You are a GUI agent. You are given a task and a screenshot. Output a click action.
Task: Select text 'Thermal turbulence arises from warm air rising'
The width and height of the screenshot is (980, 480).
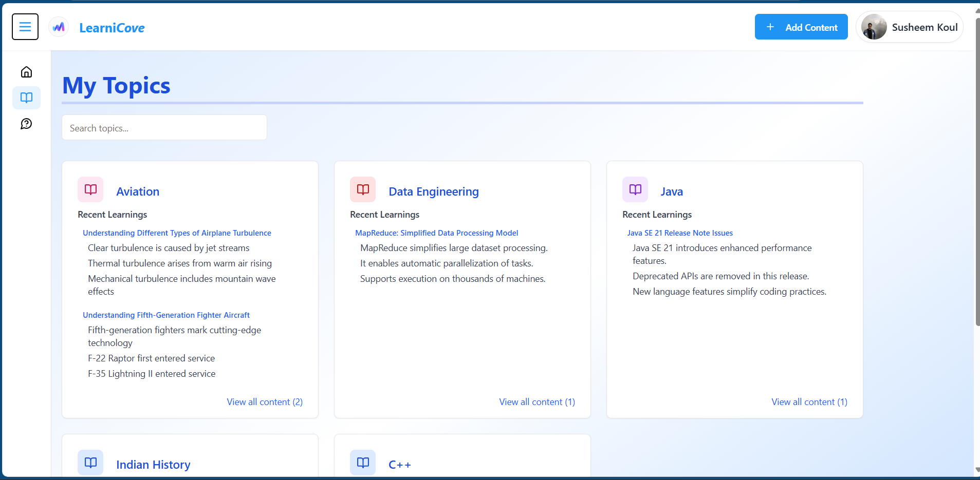(x=180, y=263)
